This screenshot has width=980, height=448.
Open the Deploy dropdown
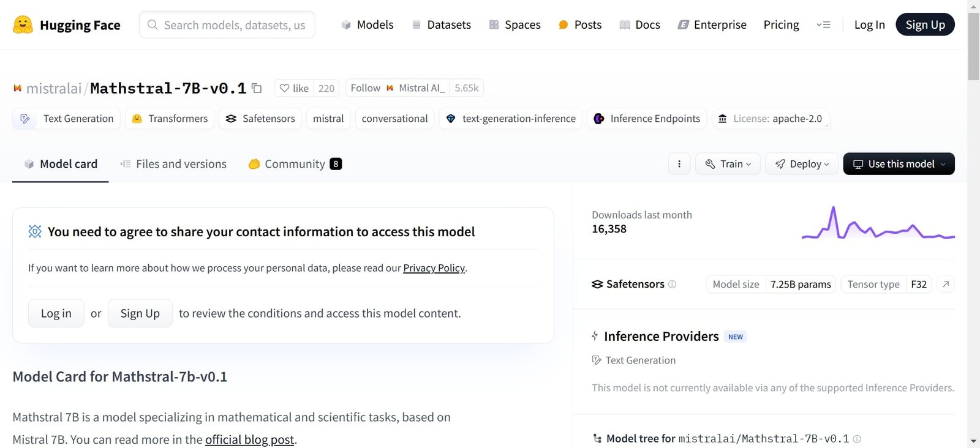(x=801, y=164)
